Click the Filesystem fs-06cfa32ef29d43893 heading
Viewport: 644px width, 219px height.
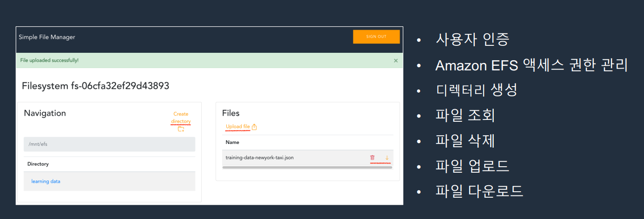pyautogui.click(x=96, y=86)
